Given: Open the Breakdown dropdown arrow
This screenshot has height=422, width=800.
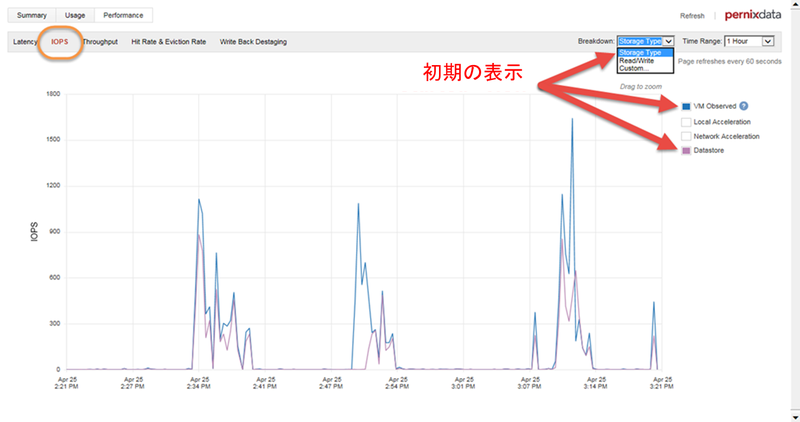Looking at the screenshot, I should coord(668,41).
